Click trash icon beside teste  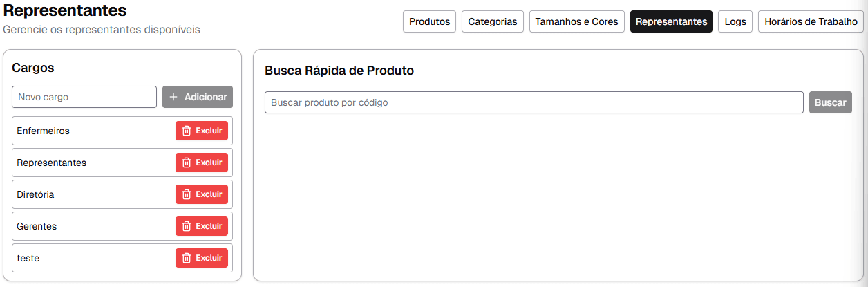(187, 258)
